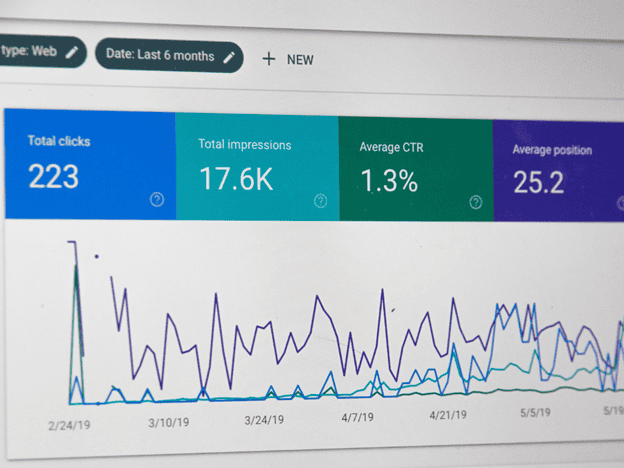
Task: Select the 2/24/19 date on chart axis
Action: (x=69, y=425)
